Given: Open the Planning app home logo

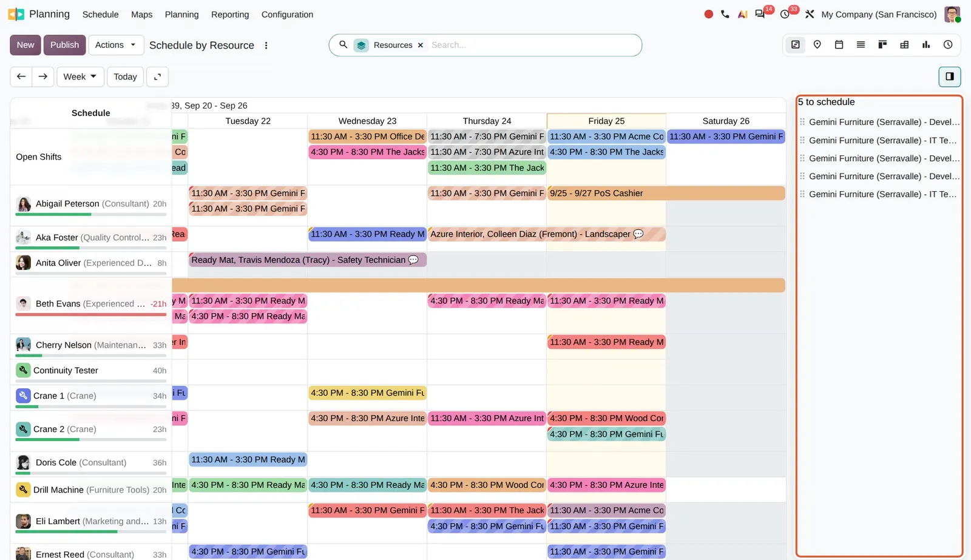Looking at the screenshot, I should pos(16,14).
